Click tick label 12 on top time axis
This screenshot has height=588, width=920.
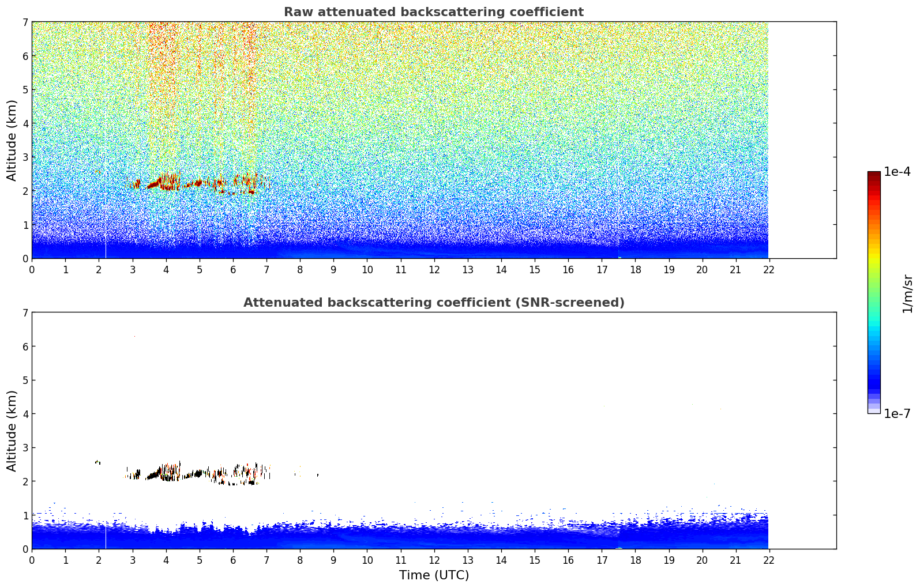point(434,270)
